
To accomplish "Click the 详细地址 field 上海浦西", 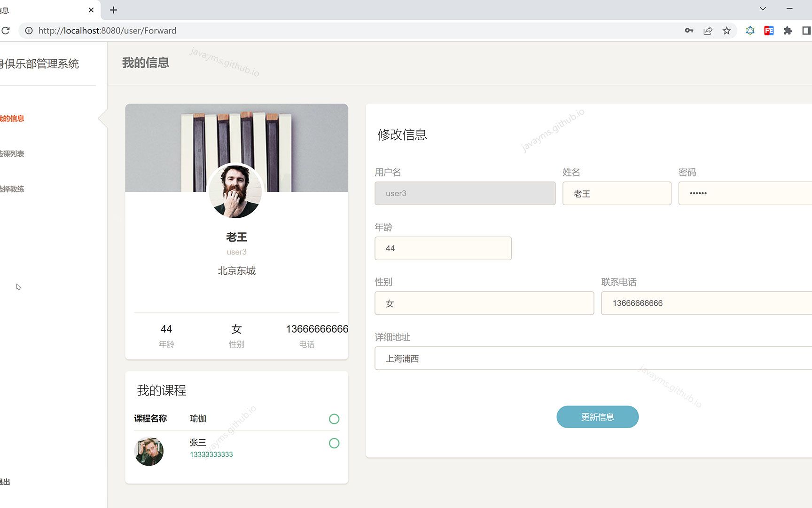I will click(x=593, y=358).
